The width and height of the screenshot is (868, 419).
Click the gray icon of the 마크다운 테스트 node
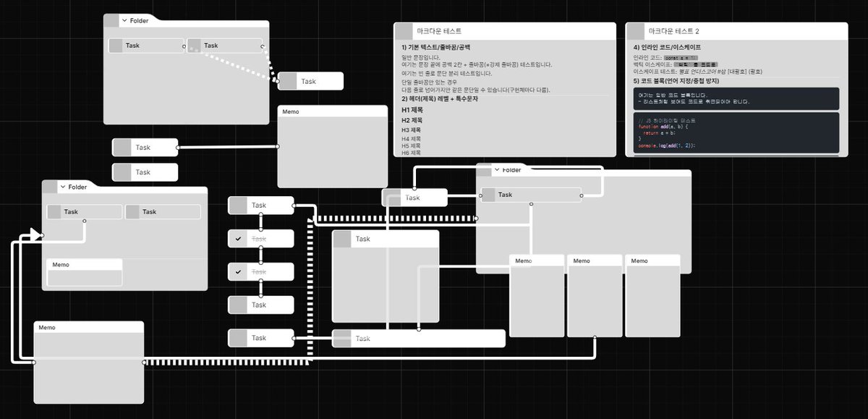[404, 32]
